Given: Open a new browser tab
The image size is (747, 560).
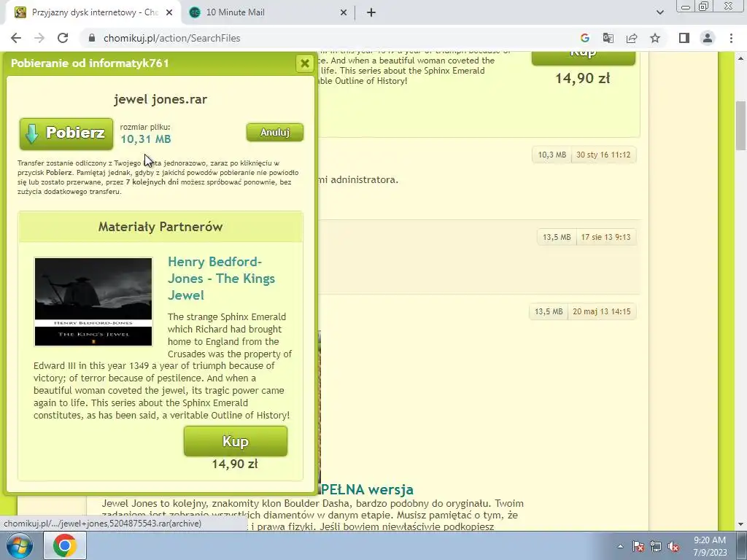Looking at the screenshot, I should coord(371,12).
